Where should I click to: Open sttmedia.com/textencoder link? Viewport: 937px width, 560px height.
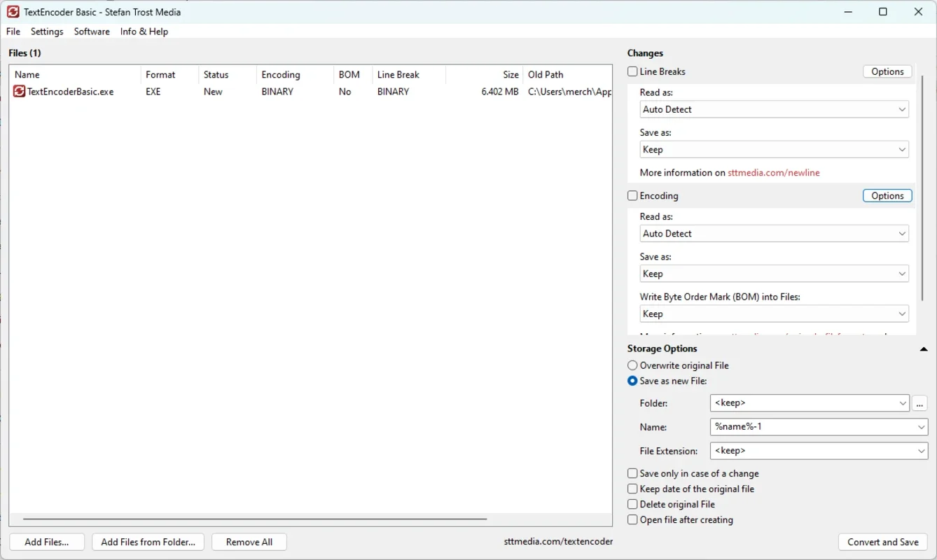[558, 542]
